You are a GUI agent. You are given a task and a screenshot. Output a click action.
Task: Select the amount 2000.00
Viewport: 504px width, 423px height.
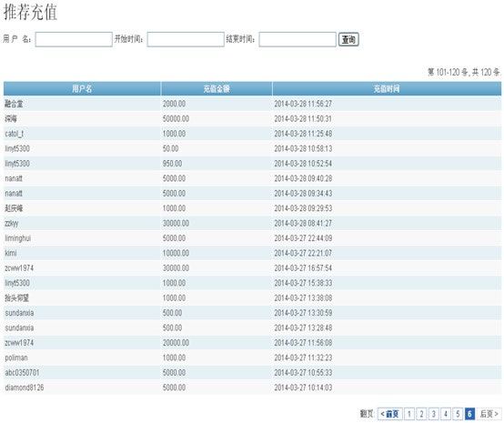coord(174,104)
